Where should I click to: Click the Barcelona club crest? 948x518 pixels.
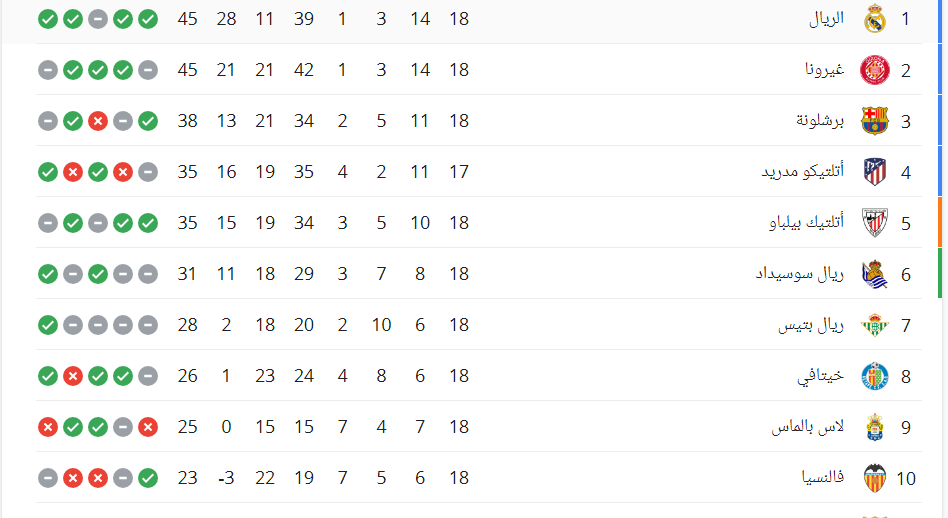875,121
